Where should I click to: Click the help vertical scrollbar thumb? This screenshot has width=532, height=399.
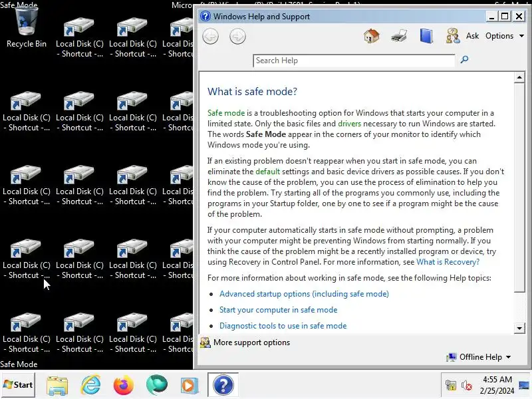coord(519,188)
